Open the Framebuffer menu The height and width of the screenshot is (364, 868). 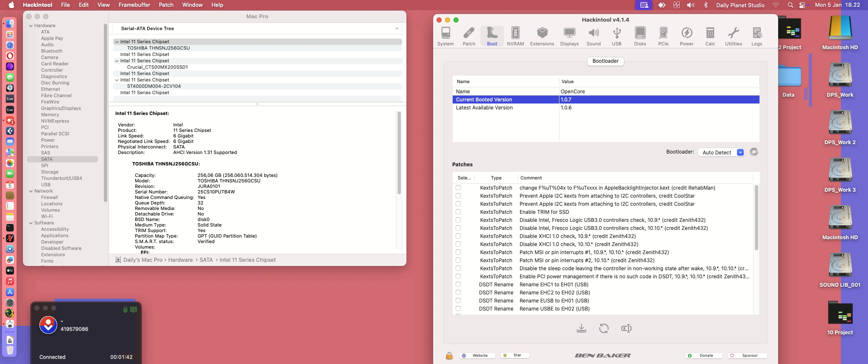coord(134,5)
